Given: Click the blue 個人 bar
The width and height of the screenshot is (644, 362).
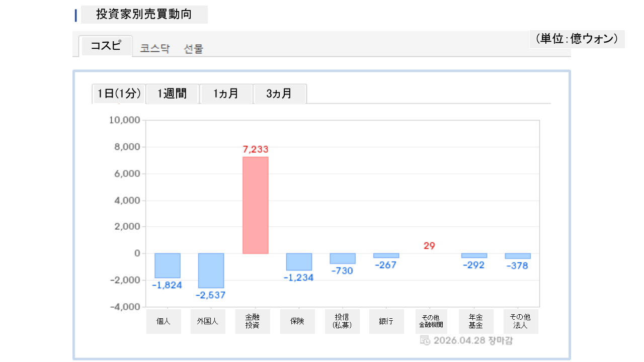Looking at the screenshot, I should [168, 265].
